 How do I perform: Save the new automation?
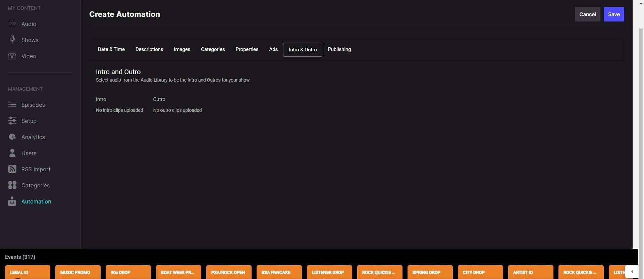(x=614, y=14)
